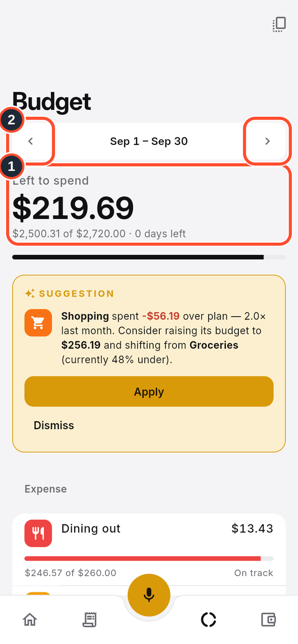The image size is (298, 644).
Task: Open the Dining out expense row
Action: (149, 550)
